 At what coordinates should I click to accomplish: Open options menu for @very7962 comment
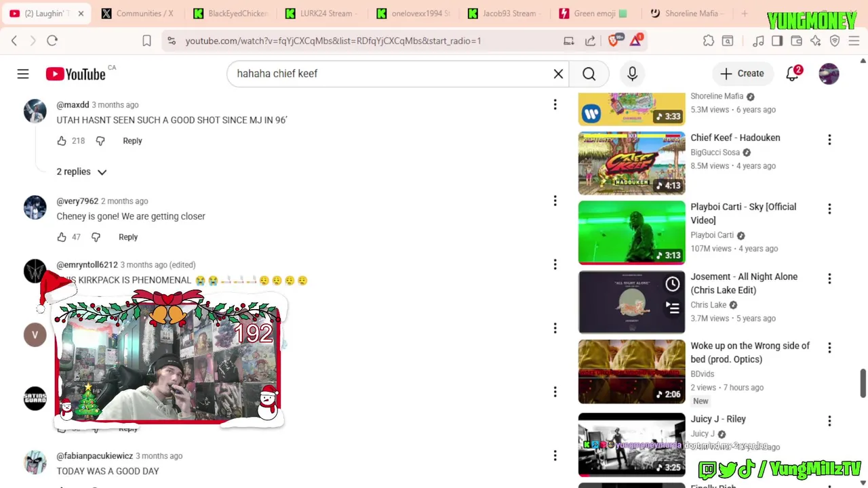click(555, 201)
